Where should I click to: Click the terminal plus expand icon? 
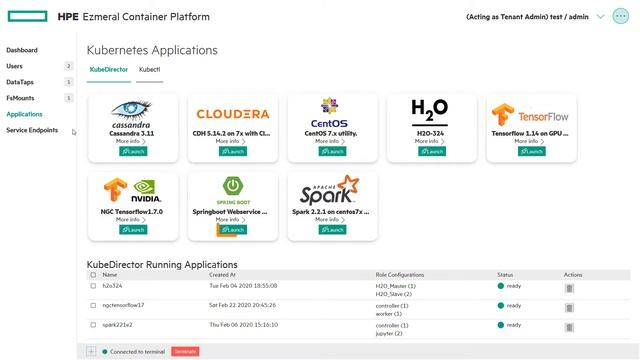tap(91, 351)
